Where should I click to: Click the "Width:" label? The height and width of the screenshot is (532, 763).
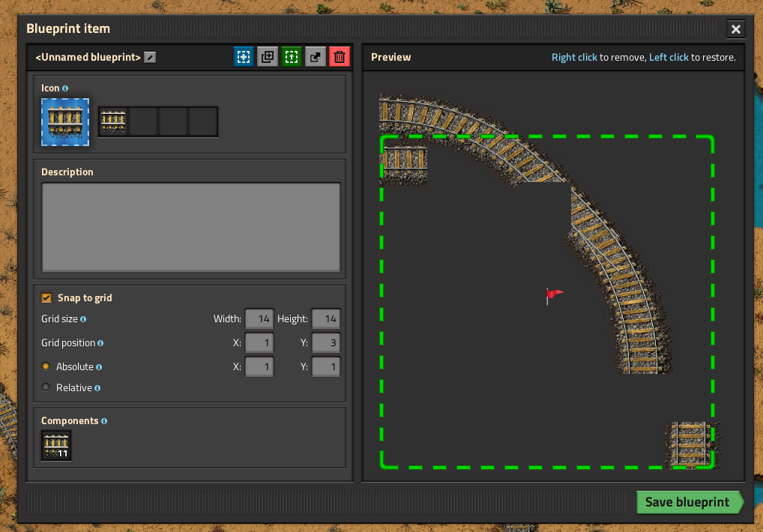227,319
